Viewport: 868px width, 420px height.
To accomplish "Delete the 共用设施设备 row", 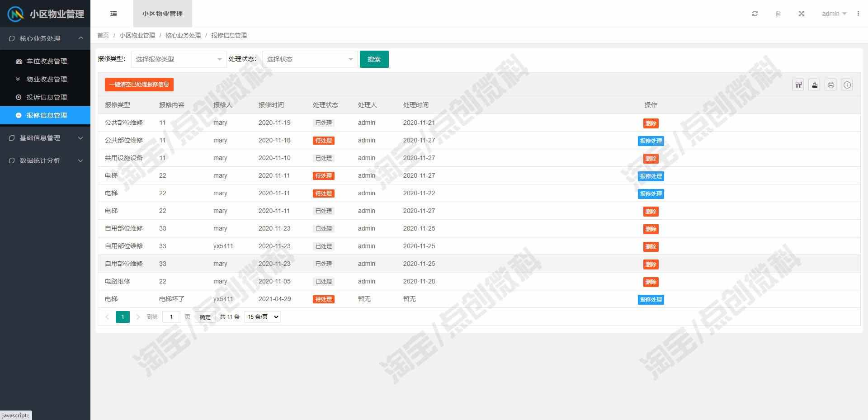I will [x=651, y=158].
